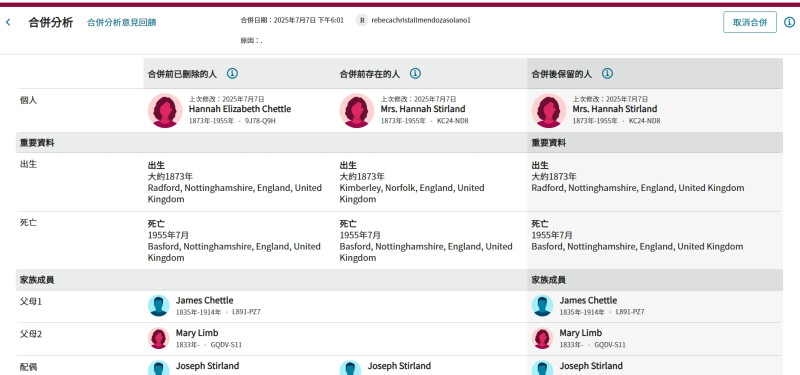Click the 合併分析 page title
Viewport: 800px width, 375px height.
(x=51, y=22)
